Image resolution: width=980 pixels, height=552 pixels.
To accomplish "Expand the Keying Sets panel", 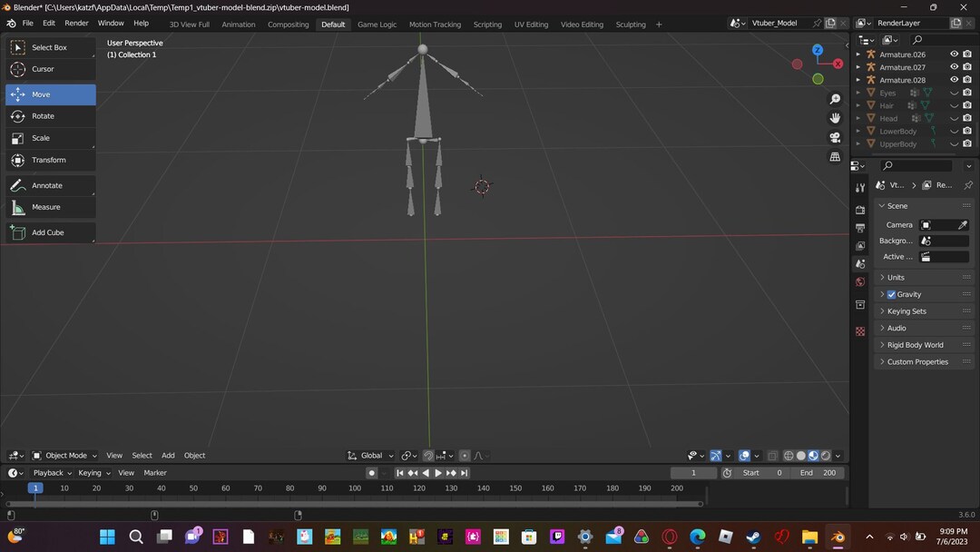I will click(925, 311).
